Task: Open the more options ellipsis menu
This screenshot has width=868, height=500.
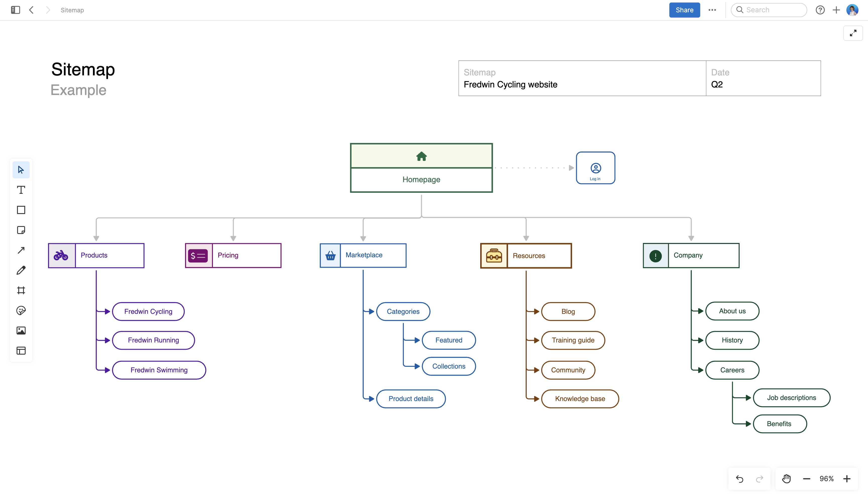Action: (712, 10)
